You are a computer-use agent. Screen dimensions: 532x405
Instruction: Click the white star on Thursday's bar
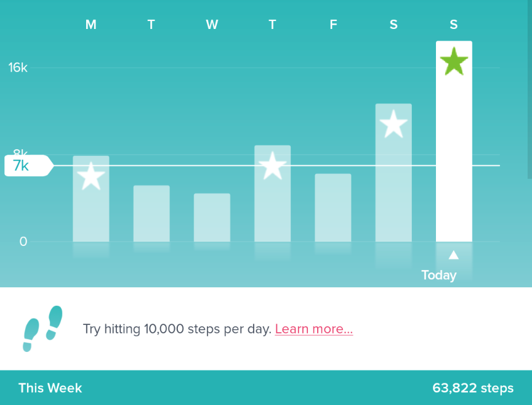click(x=272, y=166)
